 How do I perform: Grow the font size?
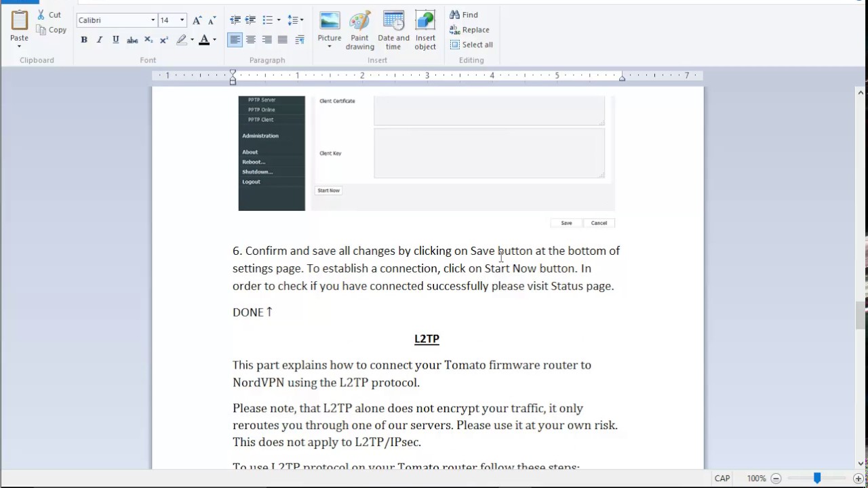point(197,20)
